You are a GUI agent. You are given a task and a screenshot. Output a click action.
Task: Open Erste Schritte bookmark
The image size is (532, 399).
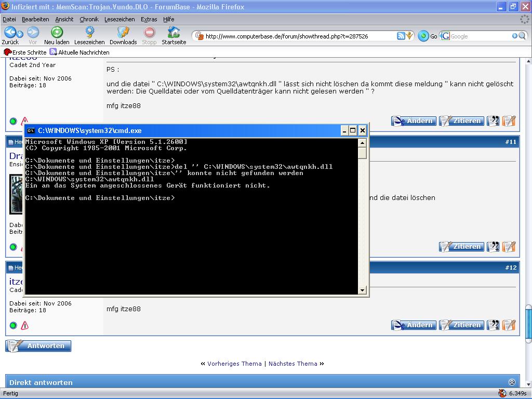[25, 52]
